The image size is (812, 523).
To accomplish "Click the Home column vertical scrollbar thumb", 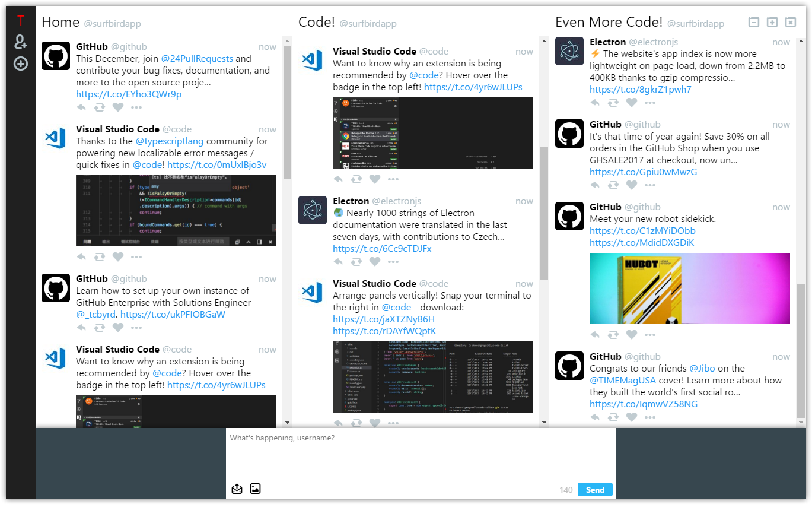I will coord(288,113).
